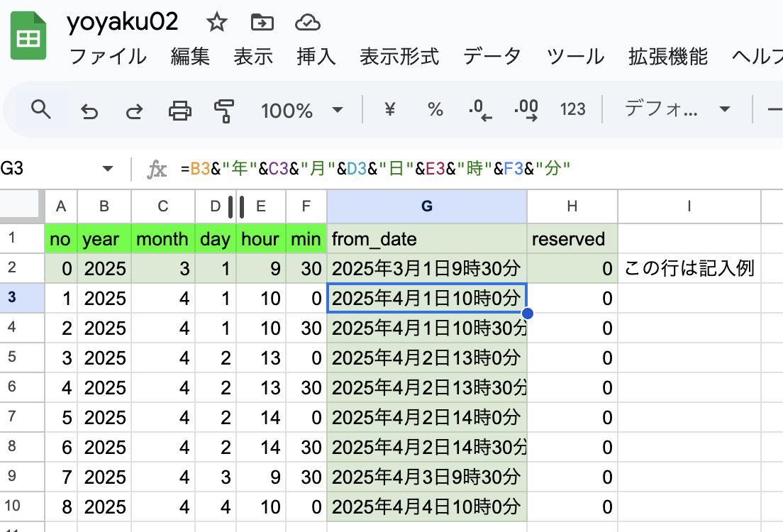Viewport: 783px width, 532px height.
Task: Click the formula bar text
Action: tap(375, 169)
